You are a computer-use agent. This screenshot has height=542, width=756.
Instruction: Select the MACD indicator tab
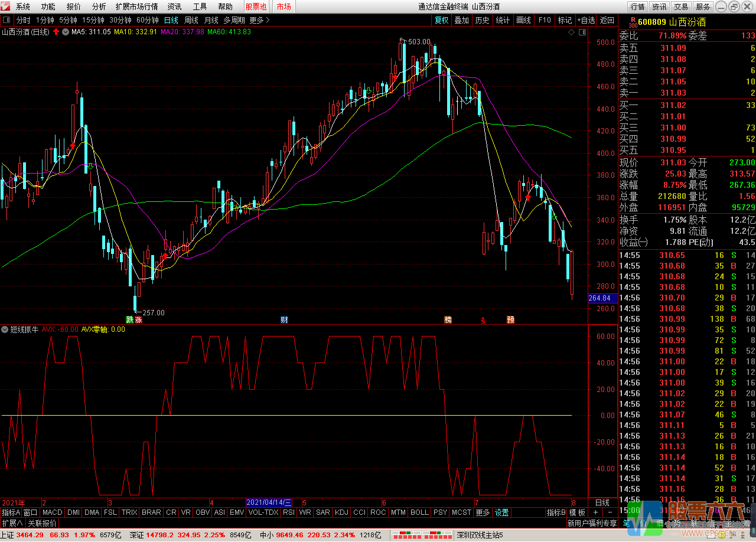point(52,512)
